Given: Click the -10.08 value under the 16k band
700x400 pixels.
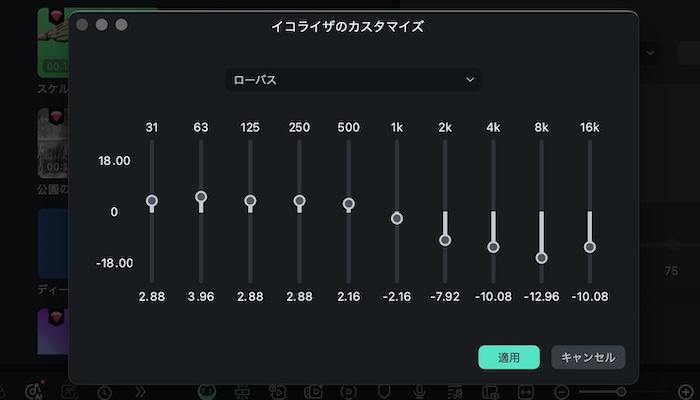Looking at the screenshot, I should click(590, 296).
